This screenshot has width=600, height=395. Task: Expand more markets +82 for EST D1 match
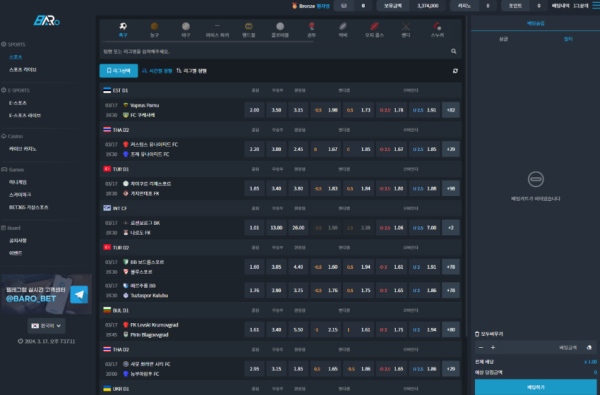pyautogui.click(x=451, y=110)
